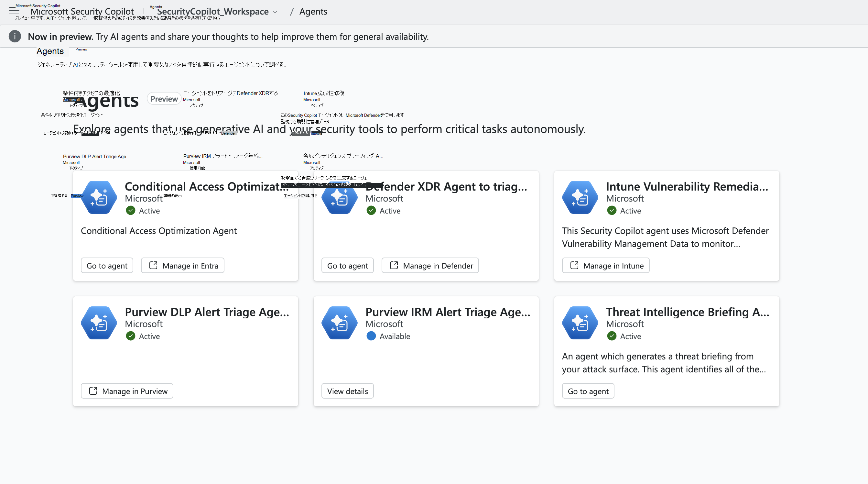Click the info icon in preview banner
Viewport: 868px width, 484px height.
(15, 37)
